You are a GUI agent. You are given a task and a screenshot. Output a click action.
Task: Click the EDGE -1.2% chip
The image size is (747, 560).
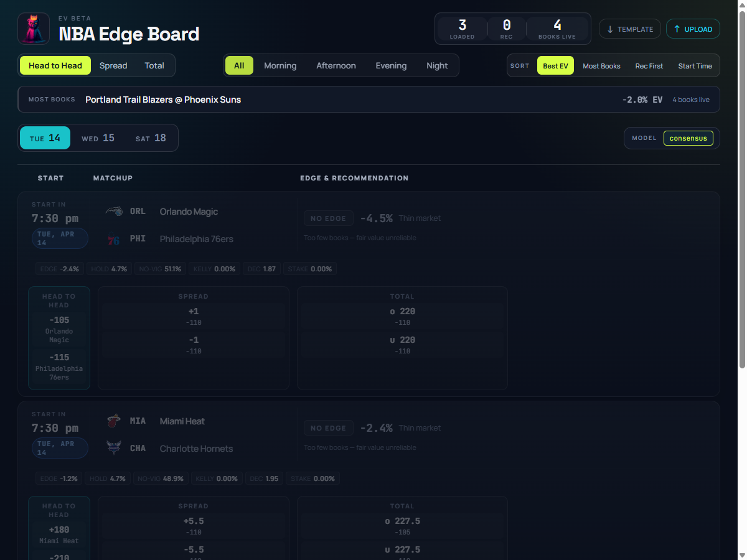59,478
